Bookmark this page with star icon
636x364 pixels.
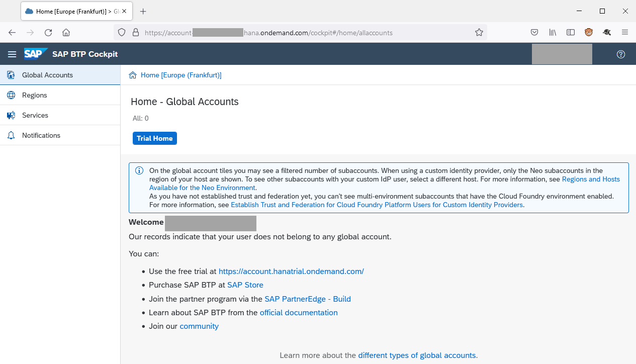[x=479, y=32]
